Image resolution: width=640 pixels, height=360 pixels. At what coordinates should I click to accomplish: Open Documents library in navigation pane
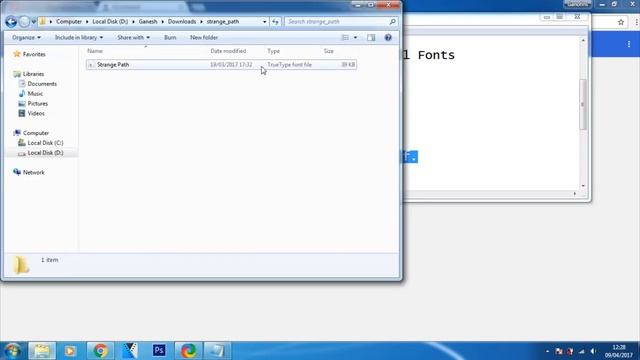point(42,84)
